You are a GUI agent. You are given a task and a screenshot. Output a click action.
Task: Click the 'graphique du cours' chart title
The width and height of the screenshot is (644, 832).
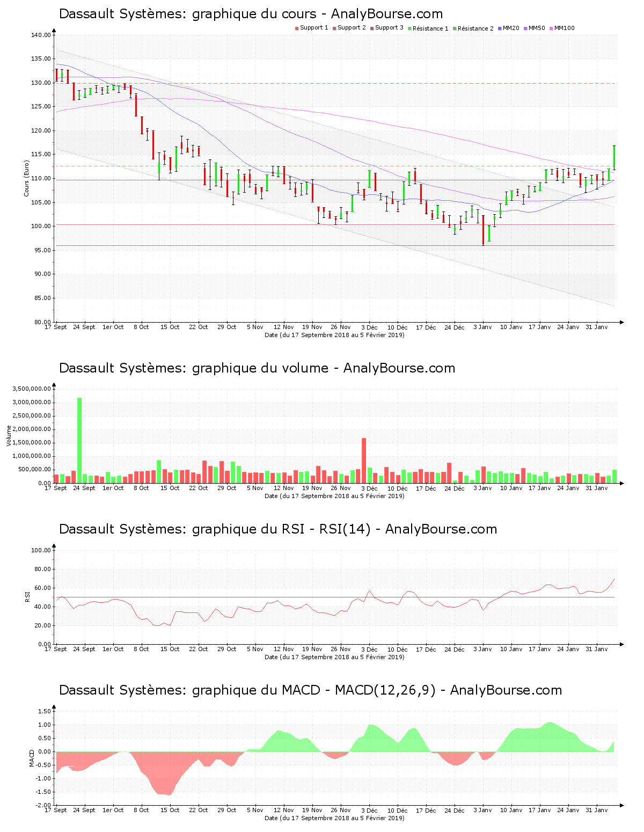251,14
